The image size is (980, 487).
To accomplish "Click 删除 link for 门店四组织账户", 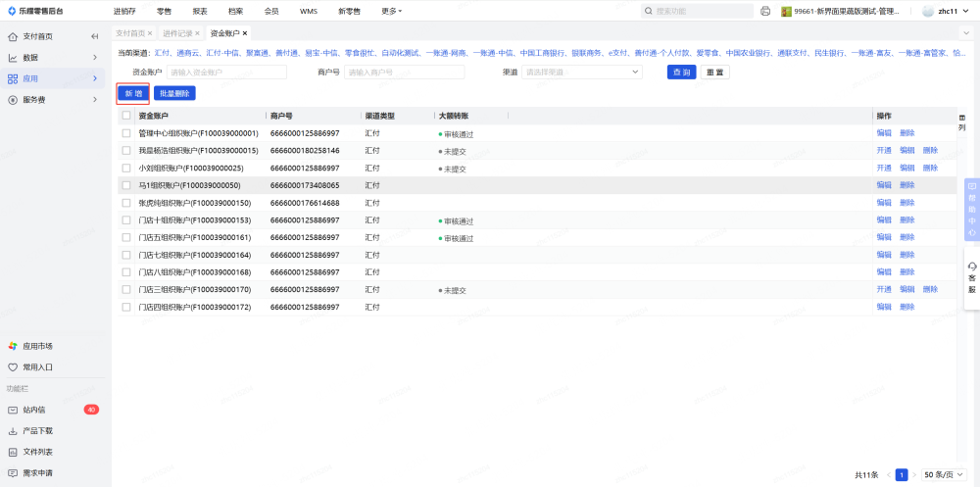I will pyautogui.click(x=906, y=307).
